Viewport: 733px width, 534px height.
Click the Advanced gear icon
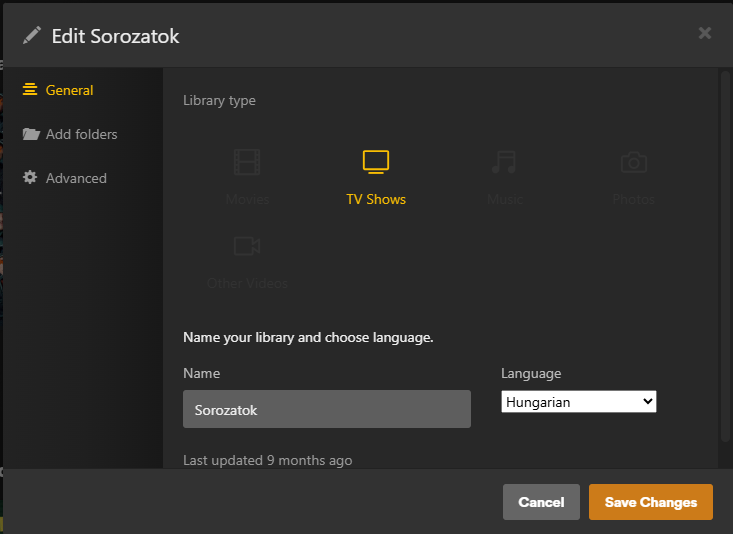(x=30, y=177)
